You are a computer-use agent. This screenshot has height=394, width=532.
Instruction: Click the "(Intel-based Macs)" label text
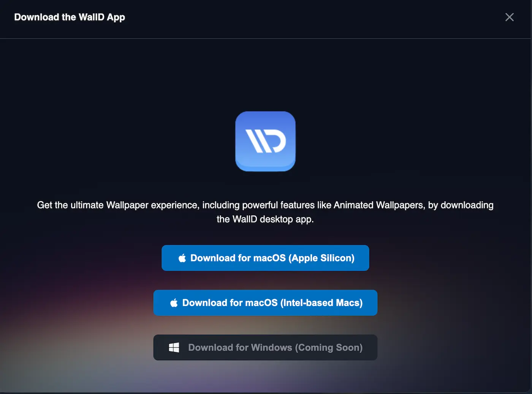321,303
